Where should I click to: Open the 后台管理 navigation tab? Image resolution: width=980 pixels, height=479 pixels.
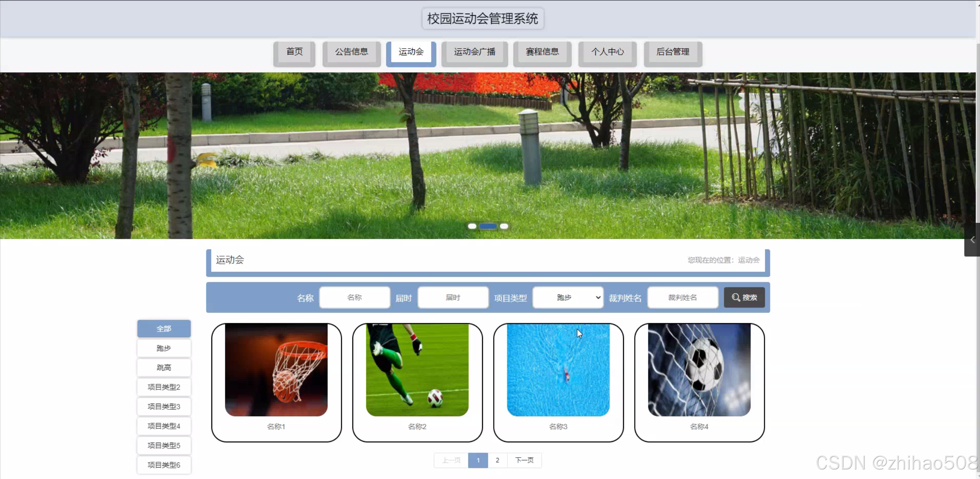tap(672, 52)
